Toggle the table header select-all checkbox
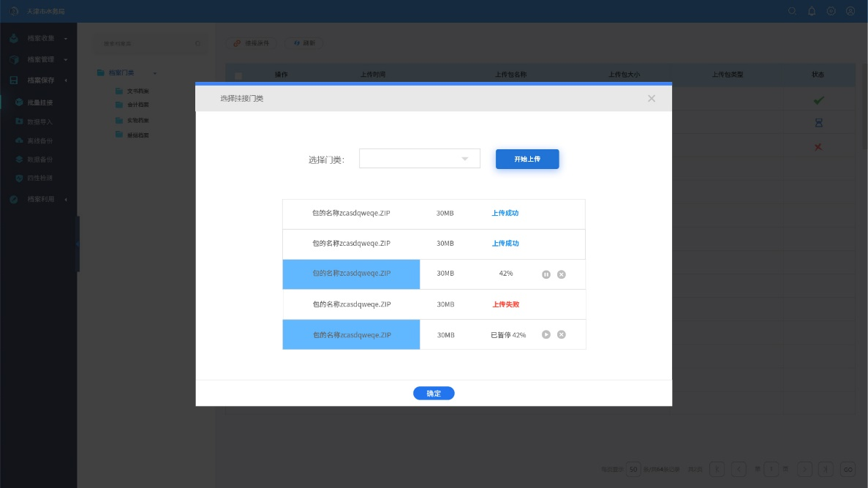The width and height of the screenshot is (868, 488). pos(238,75)
